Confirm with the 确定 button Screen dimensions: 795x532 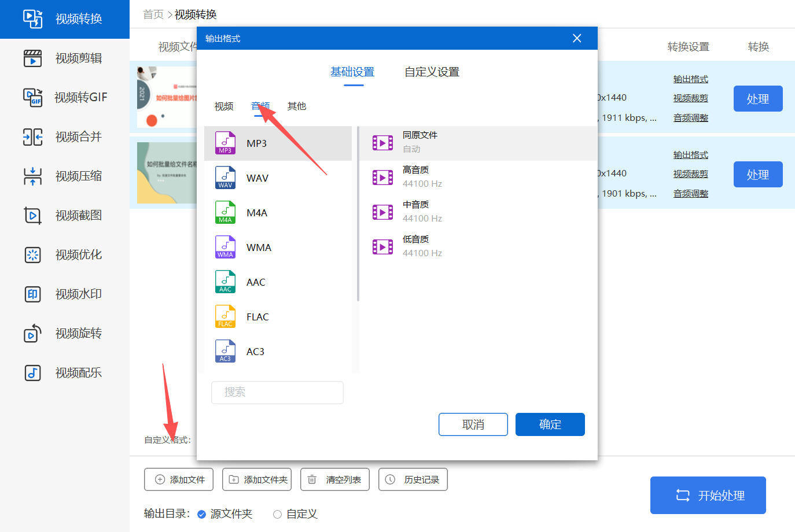pos(550,424)
